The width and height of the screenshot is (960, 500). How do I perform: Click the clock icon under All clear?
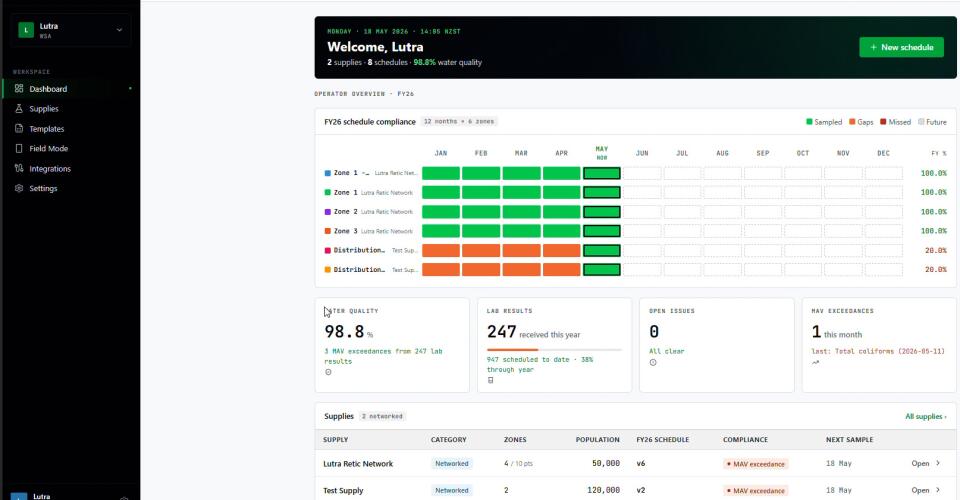pyautogui.click(x=653, y=362)
